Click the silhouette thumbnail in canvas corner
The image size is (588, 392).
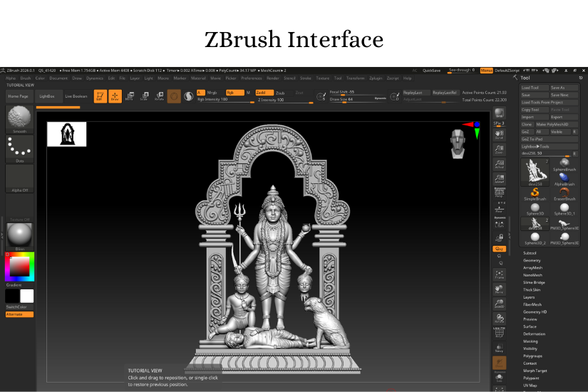click(67, 134)
